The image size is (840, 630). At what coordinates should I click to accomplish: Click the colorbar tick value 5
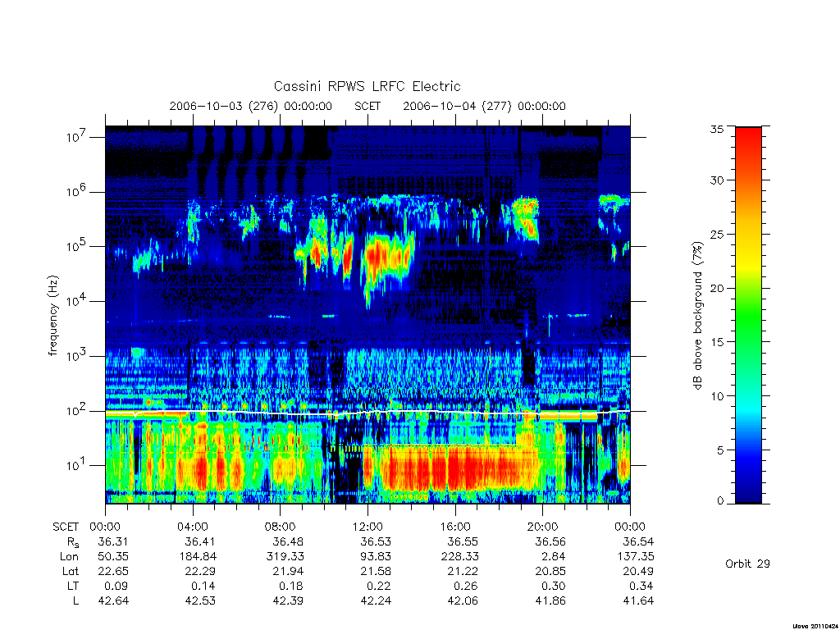720,450
